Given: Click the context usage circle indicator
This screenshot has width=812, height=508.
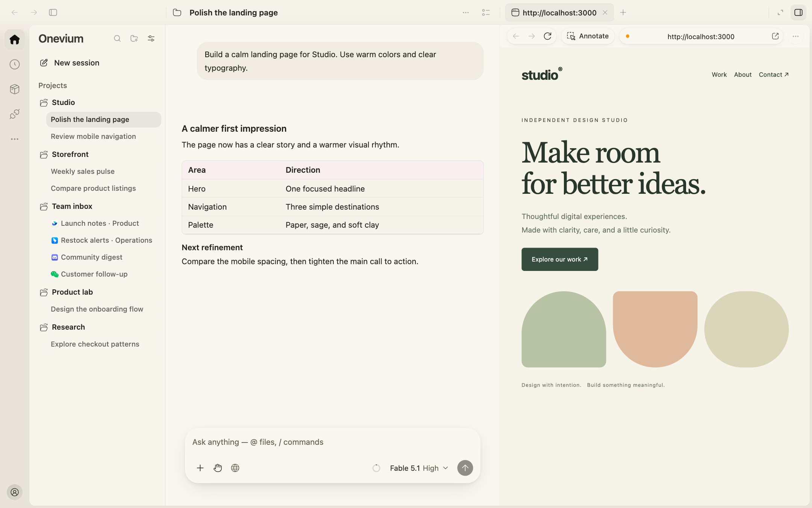Looking at the screenshot, I should tap(376, 468).
